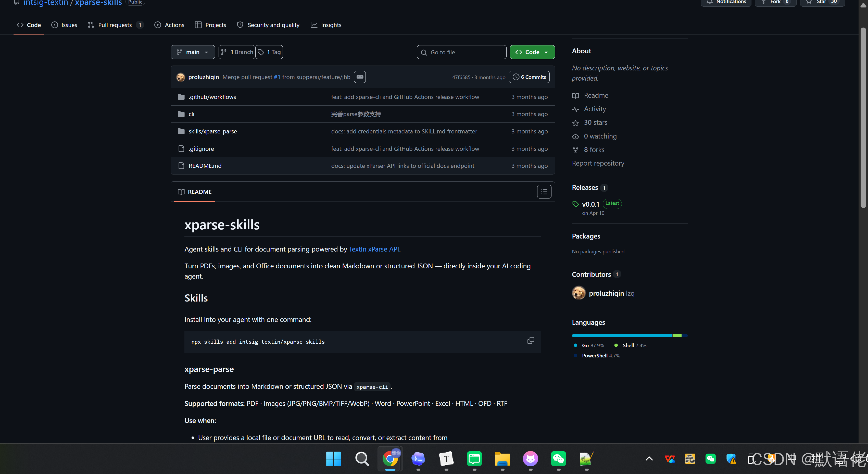Open the Actions tab
Viewport: 868px width, 474px height.
coord(169,25)
